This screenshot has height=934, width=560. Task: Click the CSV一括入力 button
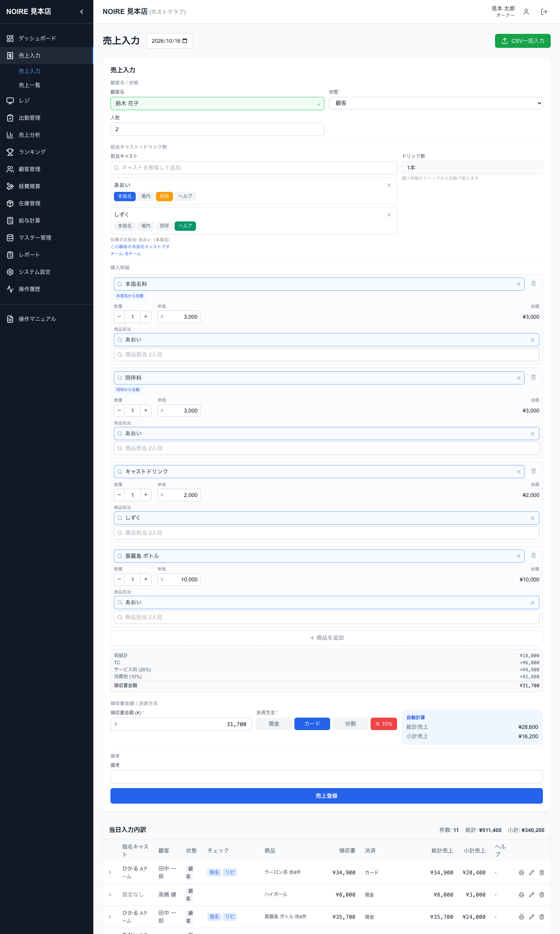tap(523, 41)
